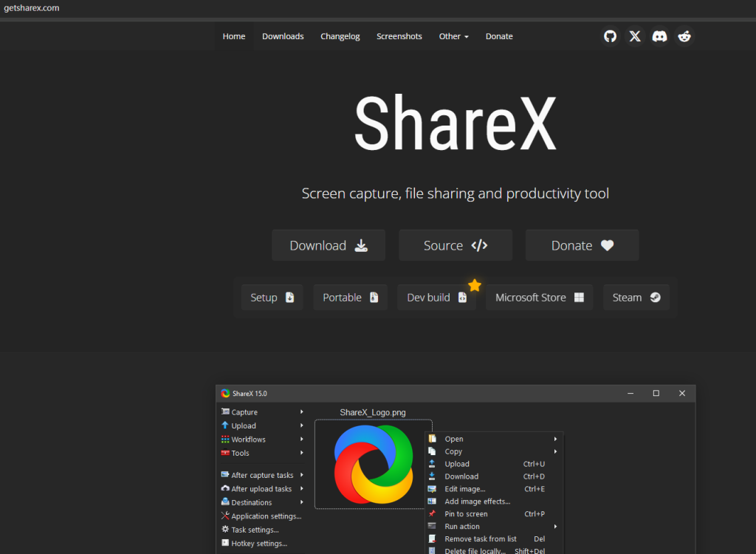Viewport: 756px width, 554px height.
Task: Click the Setup file download icon
Action: 289,297
